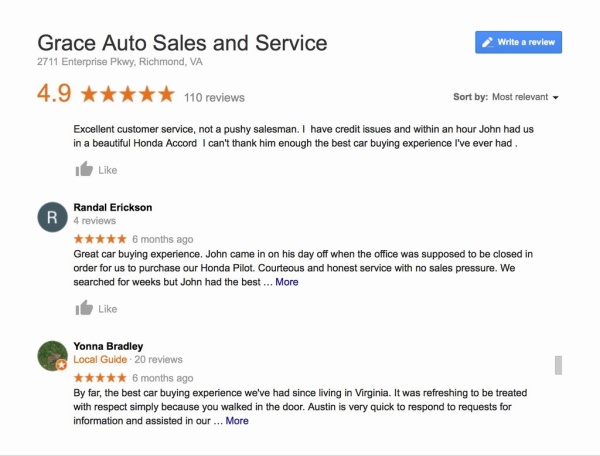
Task: Click Like text under Honda Accord review
Action: point(108,170)
